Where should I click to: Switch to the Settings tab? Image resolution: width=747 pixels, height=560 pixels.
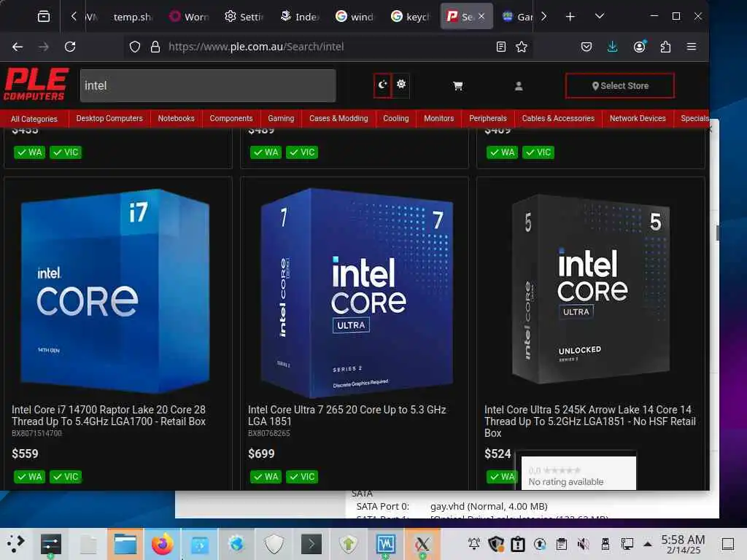click(x=244, y=17)
